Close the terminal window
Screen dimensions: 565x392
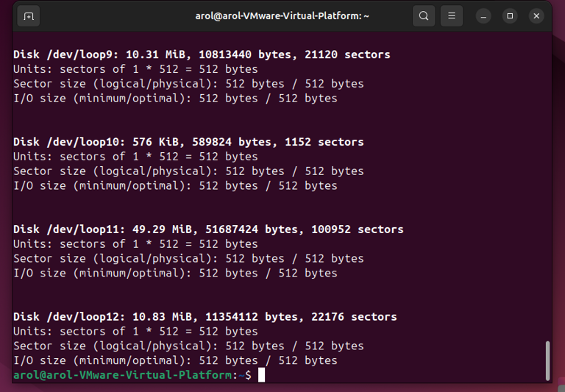point(536,16)
